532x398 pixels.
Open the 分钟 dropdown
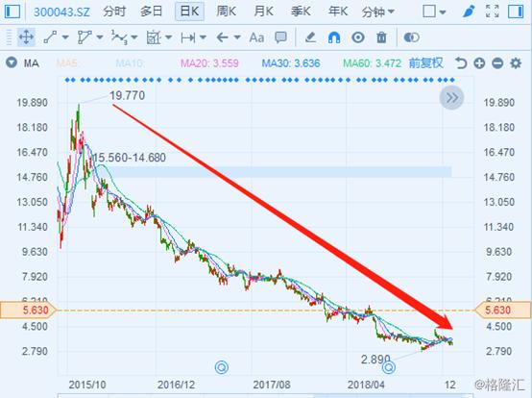tap(377, 12)
